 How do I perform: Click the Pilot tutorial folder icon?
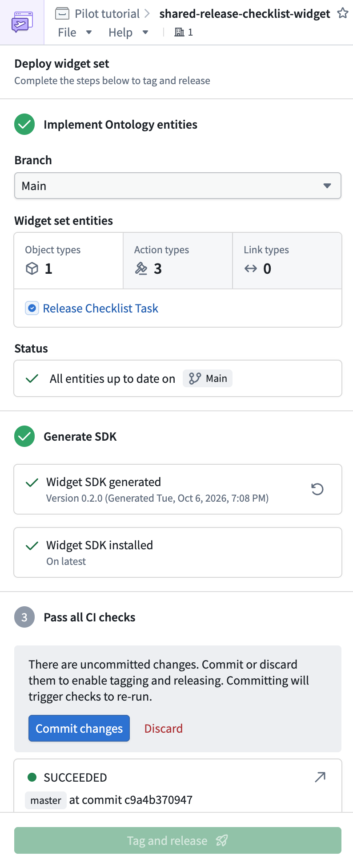tap(62, 14)
